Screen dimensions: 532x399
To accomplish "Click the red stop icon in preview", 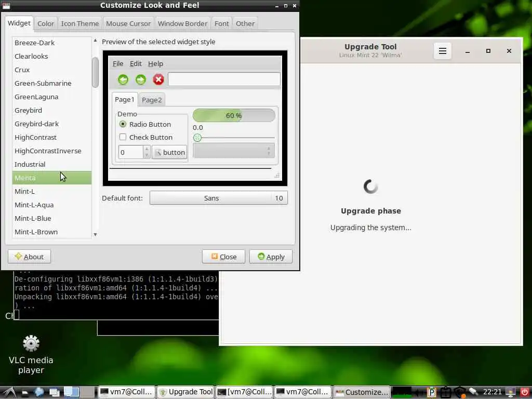I will coord(158,79).
